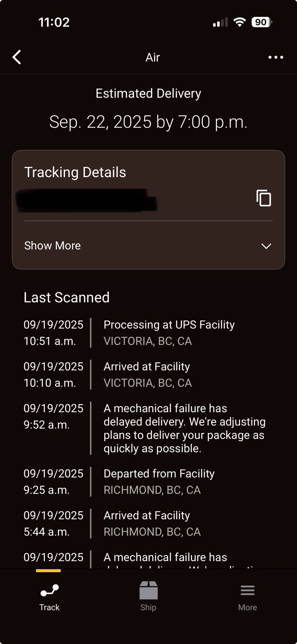Select Processing at UPS Facility entry
This screenshot has width=297, height=644.
click(x=148, y=333)
